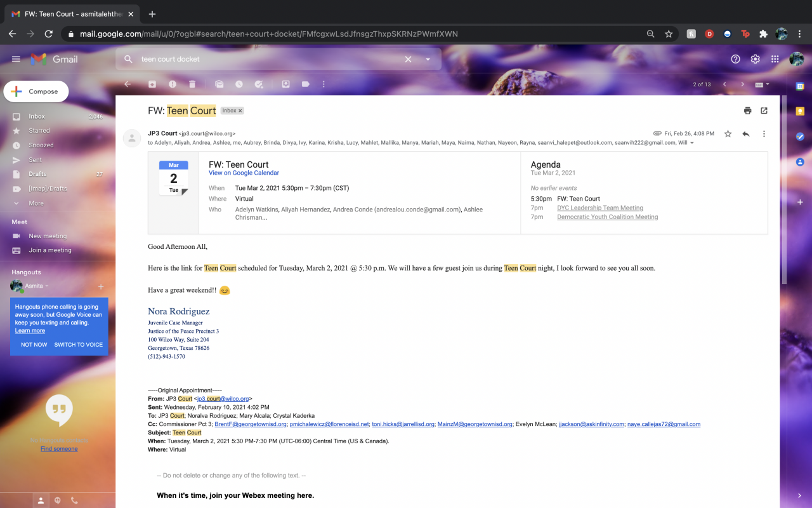The height and width of the screenshot is (508, 812).
Task: Open the Move to menu
Action: (286, 84)
